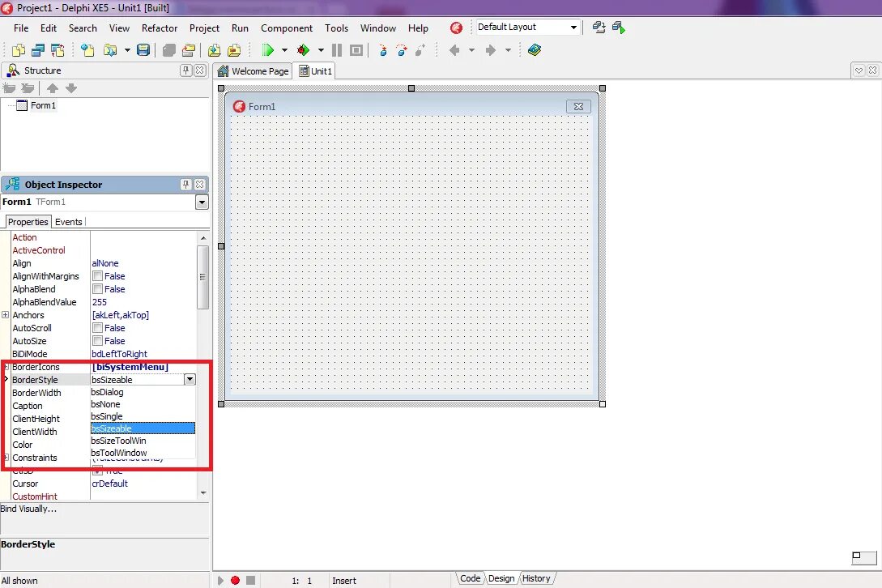Click the Object Inspector scroll down arrow
The image size is (882, 588).
[203, 493]
